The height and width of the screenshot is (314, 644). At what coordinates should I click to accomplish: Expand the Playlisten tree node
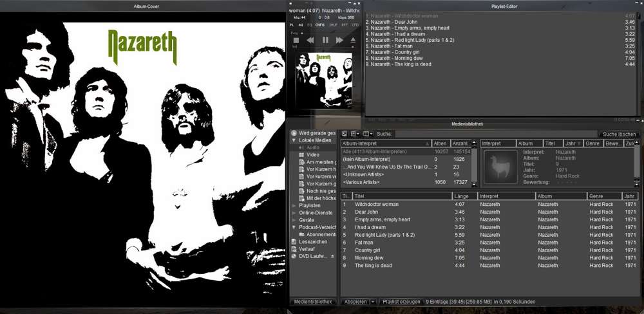pos(294,206)
